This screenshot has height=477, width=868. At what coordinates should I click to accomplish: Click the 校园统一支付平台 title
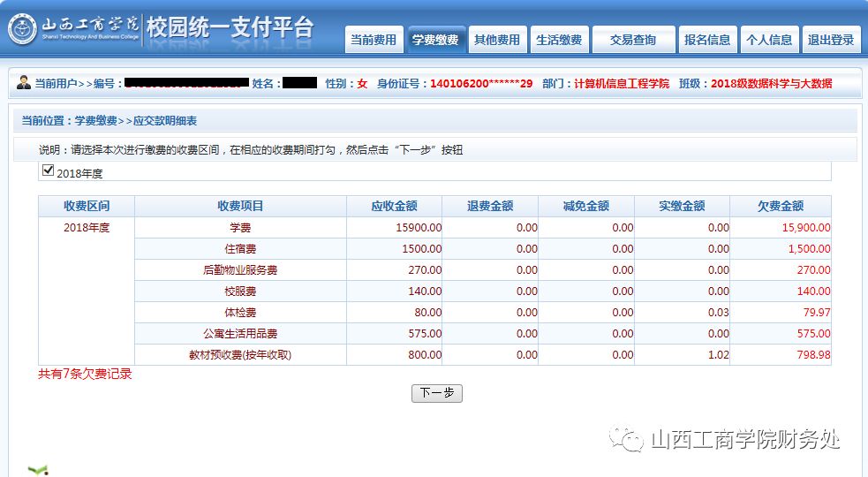[230, 27]
